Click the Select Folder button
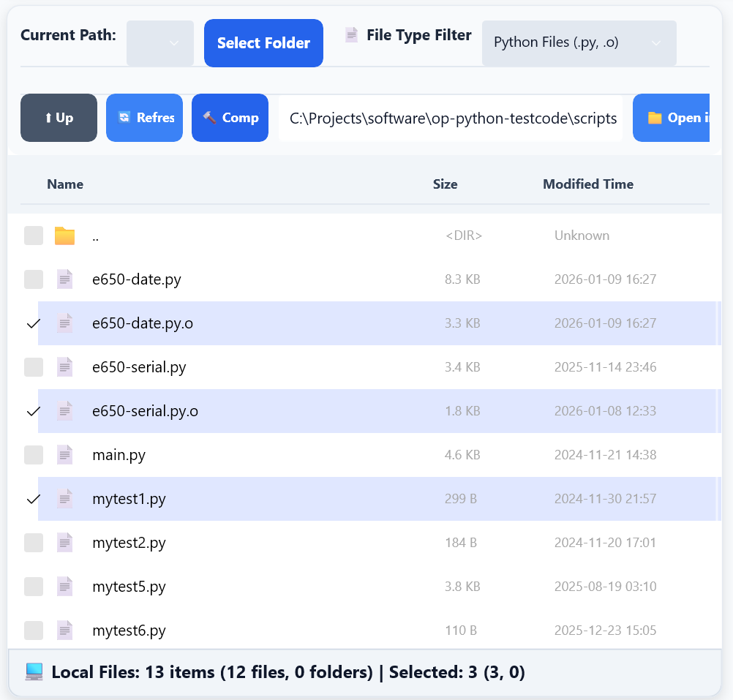Image resolution: width=733 pixels, height=700 pixels. pyautogui.click(x=263, y=43)
